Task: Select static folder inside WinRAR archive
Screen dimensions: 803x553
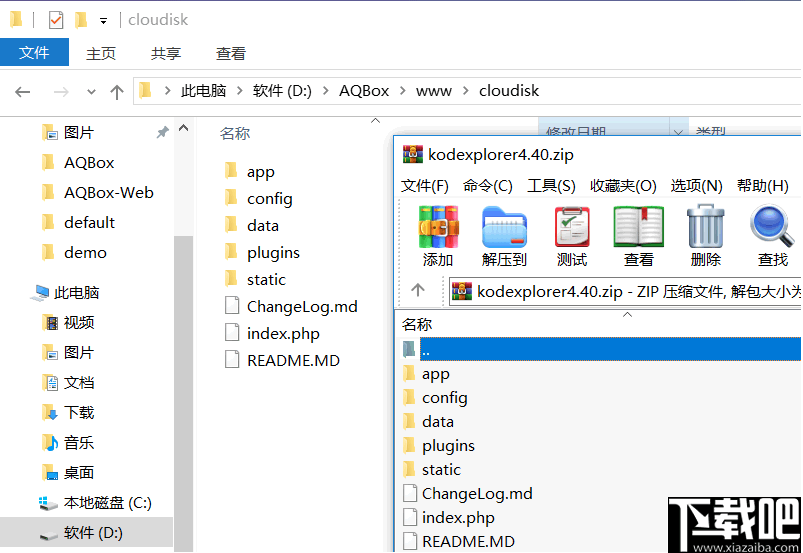Action: [x=441, y=469]
